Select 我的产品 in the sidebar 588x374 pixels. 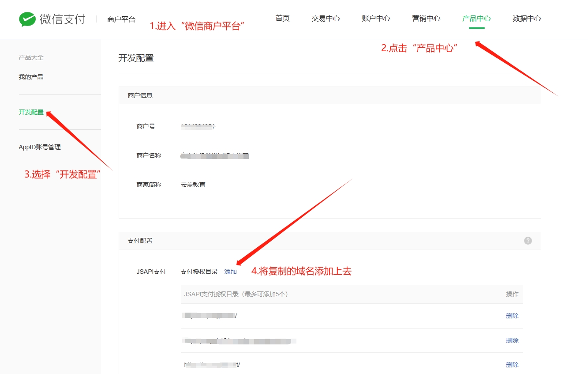tap(31, 77)
